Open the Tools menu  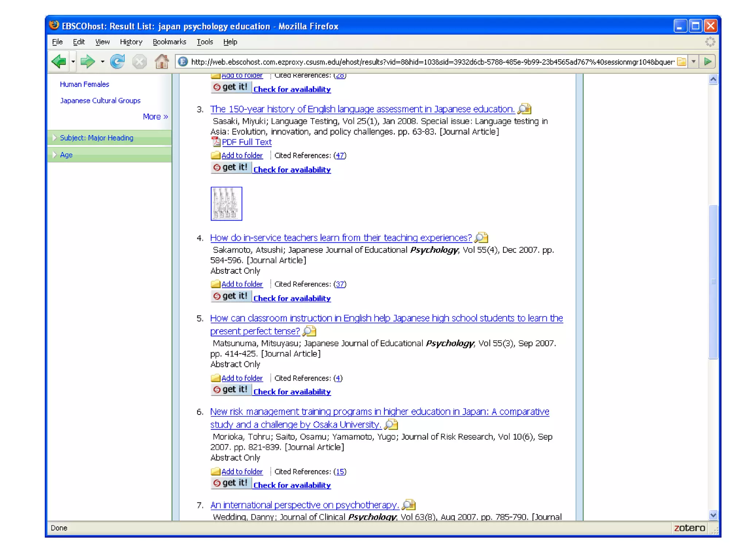click(x=205, y=42)
